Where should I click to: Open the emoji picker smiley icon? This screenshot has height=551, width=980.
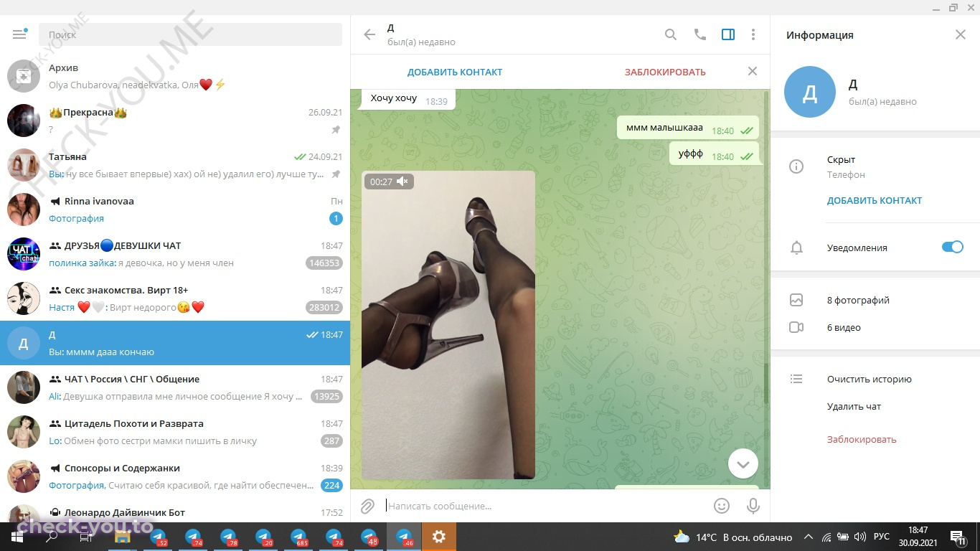pyautogui.click(x=722, y=506)
